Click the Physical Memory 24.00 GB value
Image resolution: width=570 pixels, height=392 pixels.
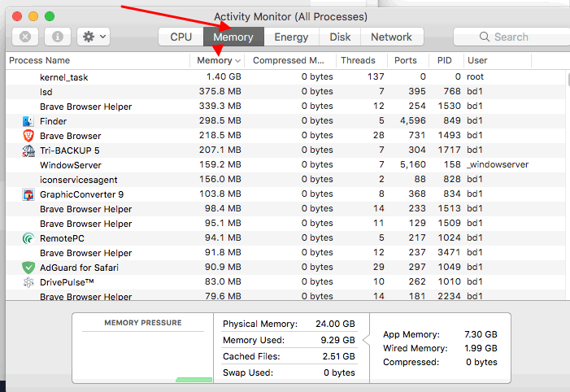tap(335, 324)
